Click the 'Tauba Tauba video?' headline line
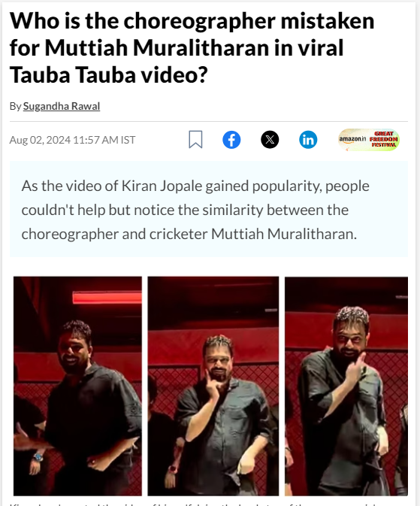This screenshot has height=506, width=420. click(108, 75)
